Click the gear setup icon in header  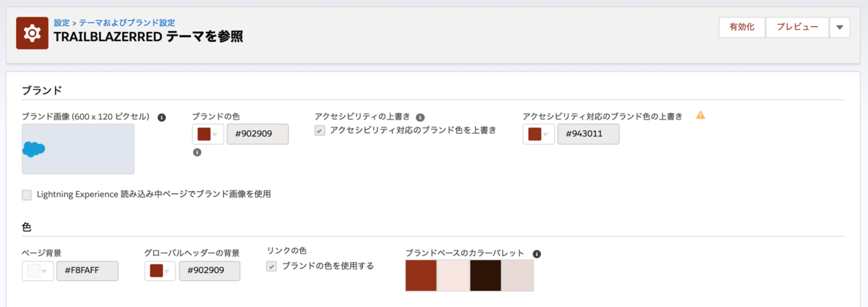click(32, 33)
